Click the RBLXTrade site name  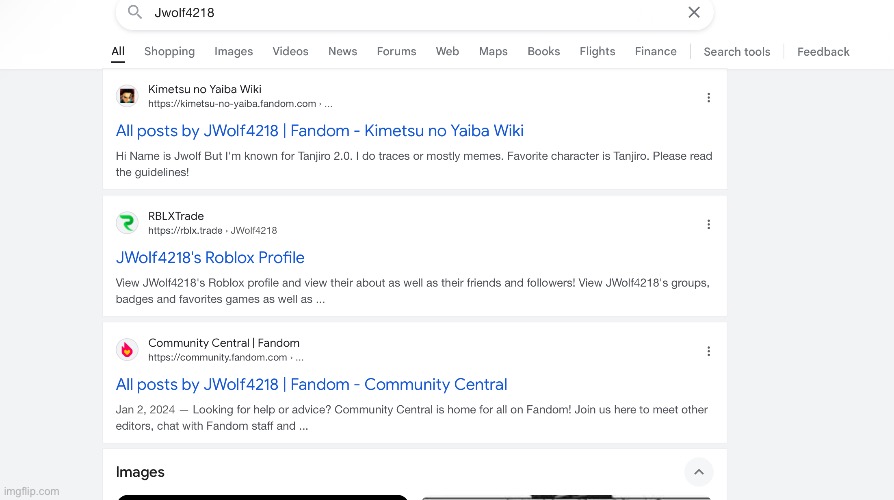[176, 216]
